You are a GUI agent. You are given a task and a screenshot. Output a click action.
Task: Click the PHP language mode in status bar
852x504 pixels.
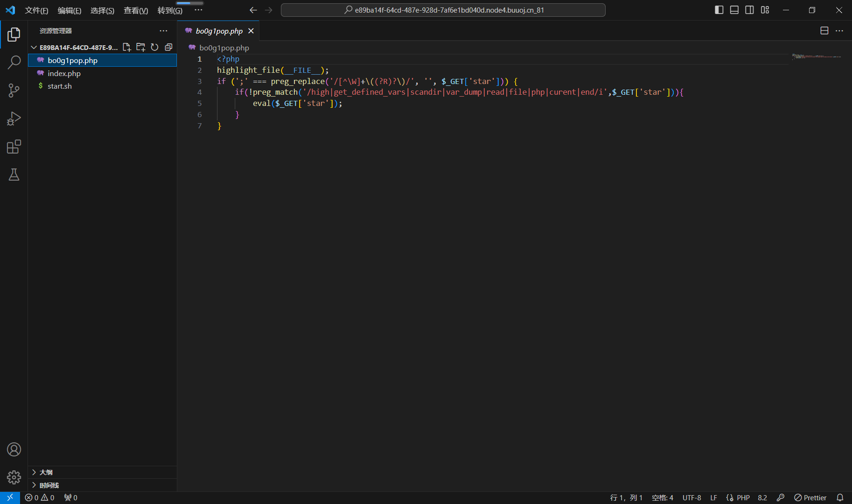click(743, 497)
